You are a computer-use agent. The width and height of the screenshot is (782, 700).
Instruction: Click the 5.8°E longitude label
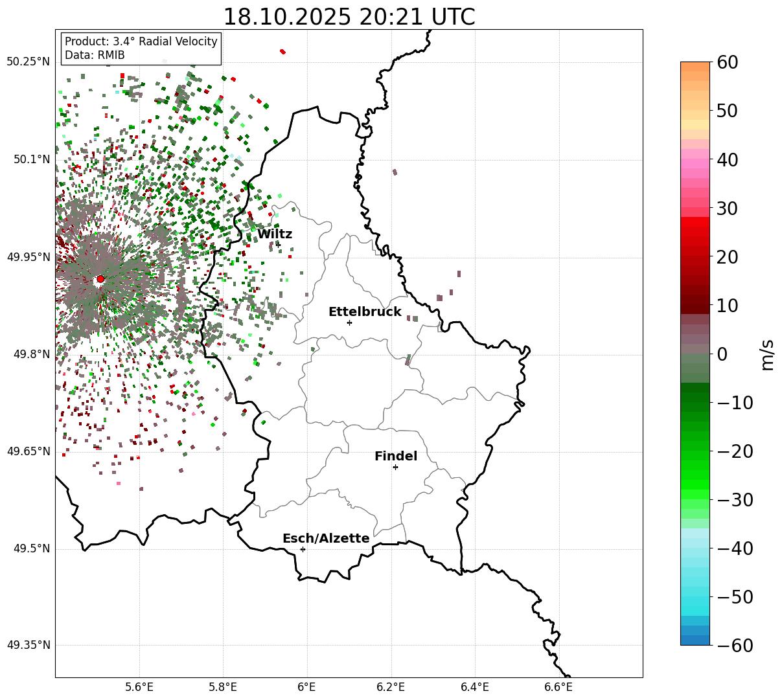tap(224, 686)
